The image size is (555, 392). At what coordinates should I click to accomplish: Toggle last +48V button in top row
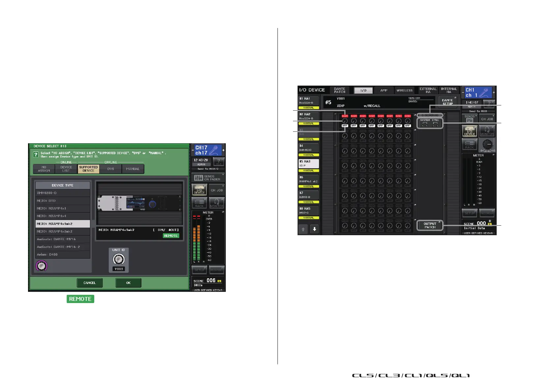(x=408, y=116)
